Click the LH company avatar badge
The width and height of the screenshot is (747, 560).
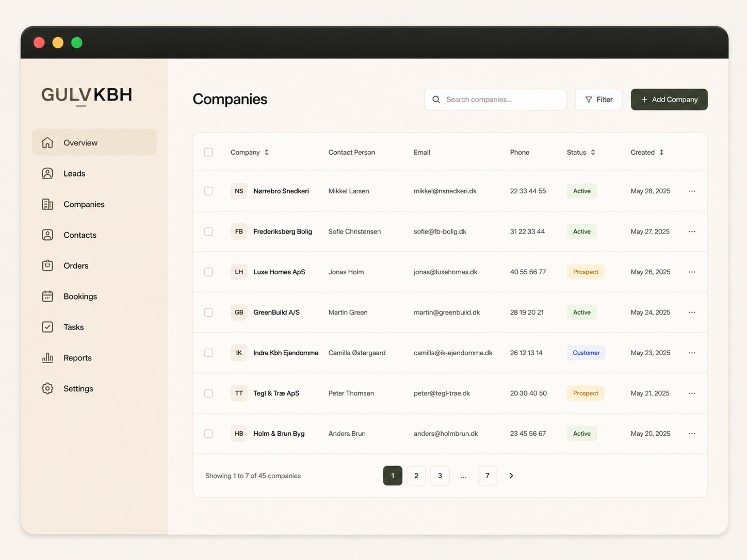(239, 272)
